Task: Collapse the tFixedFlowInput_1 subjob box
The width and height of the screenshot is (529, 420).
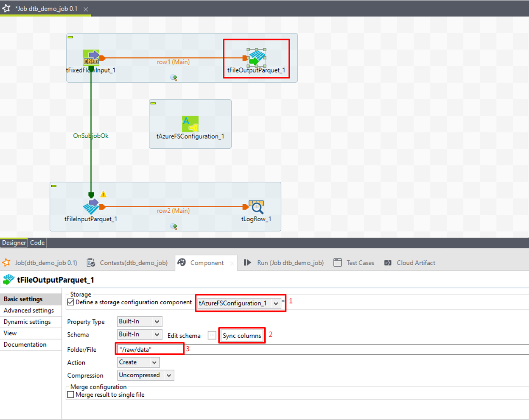Action: pos(70,37)
